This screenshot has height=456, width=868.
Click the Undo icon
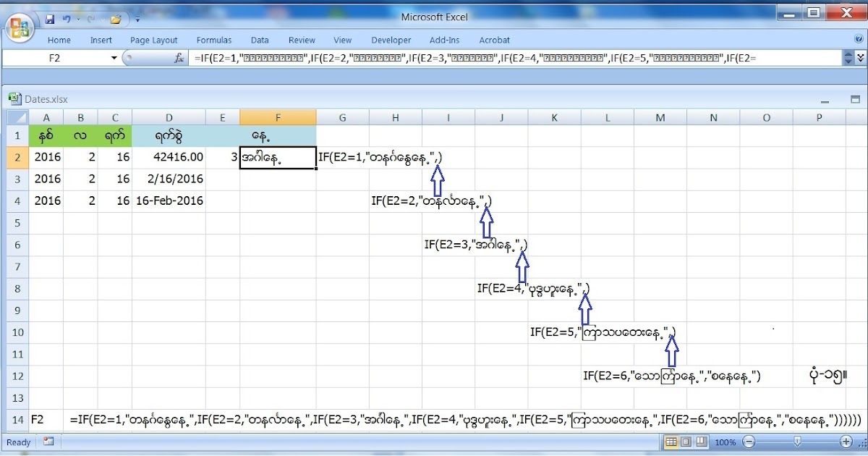point(67,19)
